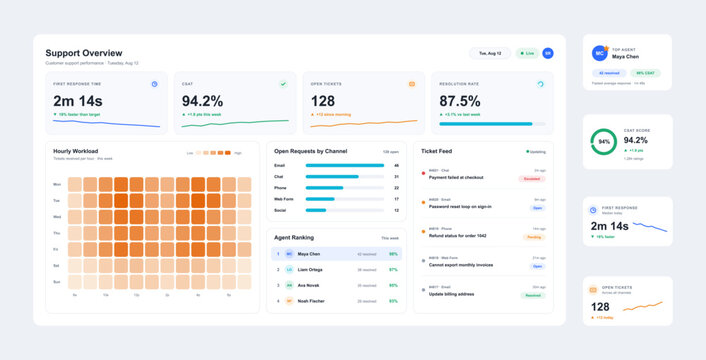Click the Open badge on Password reset ticket

point(538,208)
